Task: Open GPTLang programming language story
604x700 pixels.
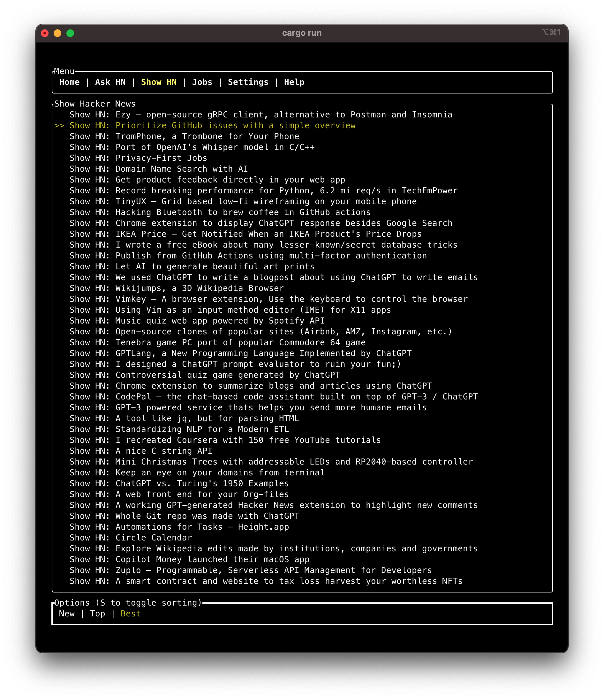Action: (x=241, y=353)
